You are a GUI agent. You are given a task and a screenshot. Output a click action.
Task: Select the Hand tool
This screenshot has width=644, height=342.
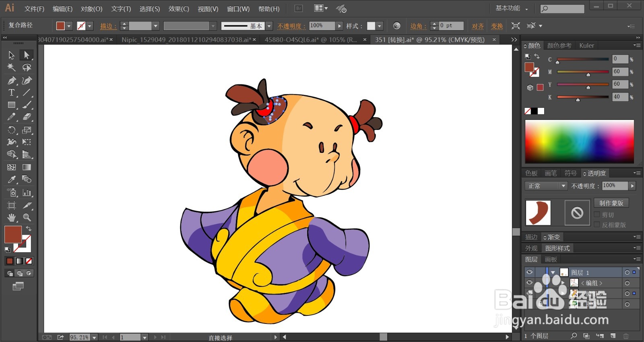coord(11,218)
